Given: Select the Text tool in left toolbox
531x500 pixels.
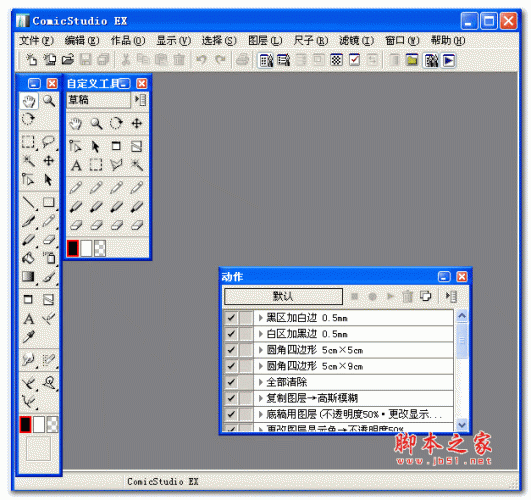Looking at the screenshot, I should [x=29, y=319].
